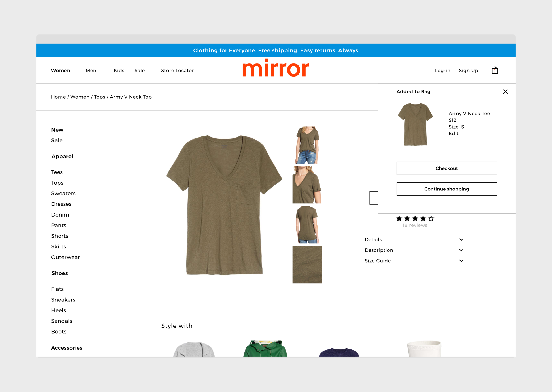Open the Women menu
Screen dimensions: 552x392
click(x=60, y=71)
